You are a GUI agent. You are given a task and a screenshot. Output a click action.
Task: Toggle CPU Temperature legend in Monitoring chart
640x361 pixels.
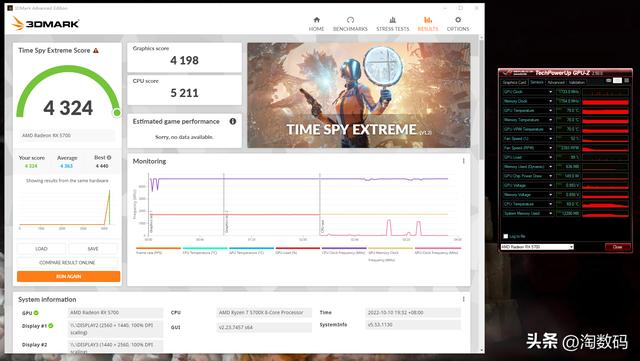click(205, 251)
